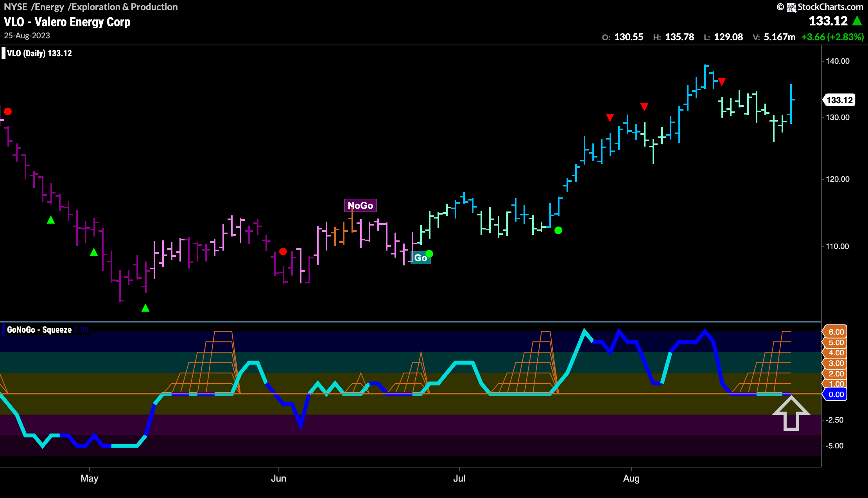Click the Jul label on the time axis
Image resolution: width=868 pixels, height=498 pixels.
(459, 478)
